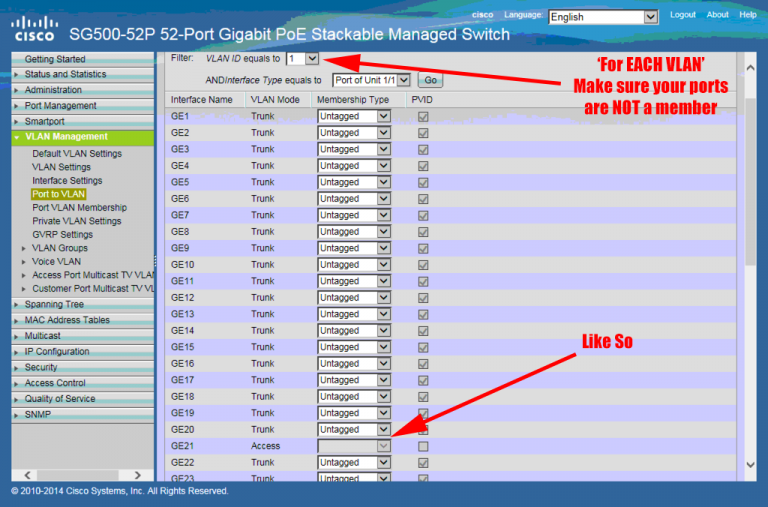The height and width of the screenshot is (507, 768).
Task: Open the VLAN ID filter dropdown
Action: (303, 59)
